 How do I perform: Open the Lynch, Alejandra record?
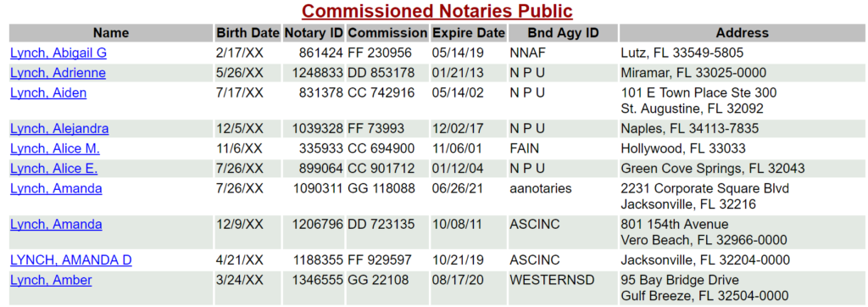[x=59, y=129]
